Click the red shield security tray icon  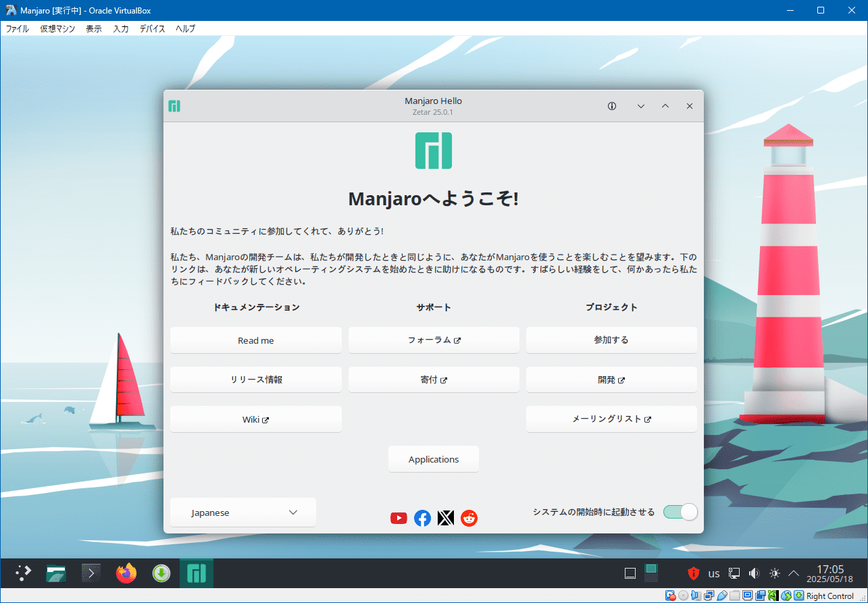click(693, 573)
